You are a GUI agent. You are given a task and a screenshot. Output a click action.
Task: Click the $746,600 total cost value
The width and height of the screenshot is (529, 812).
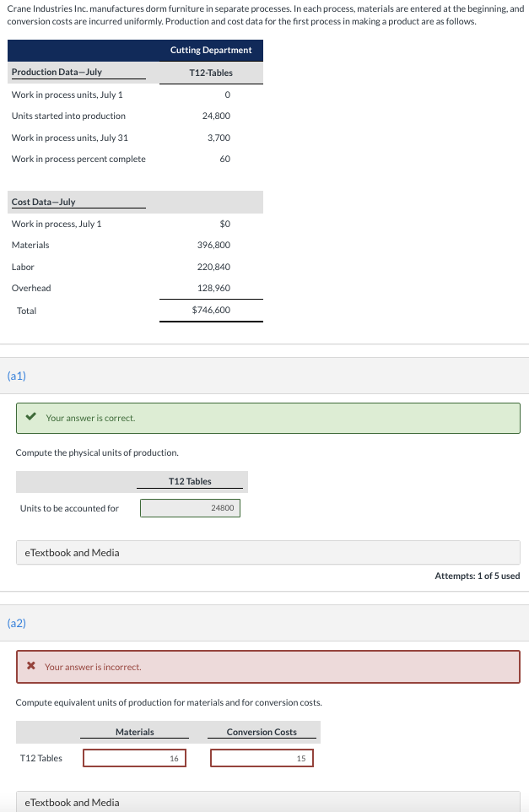coord(211,310)
